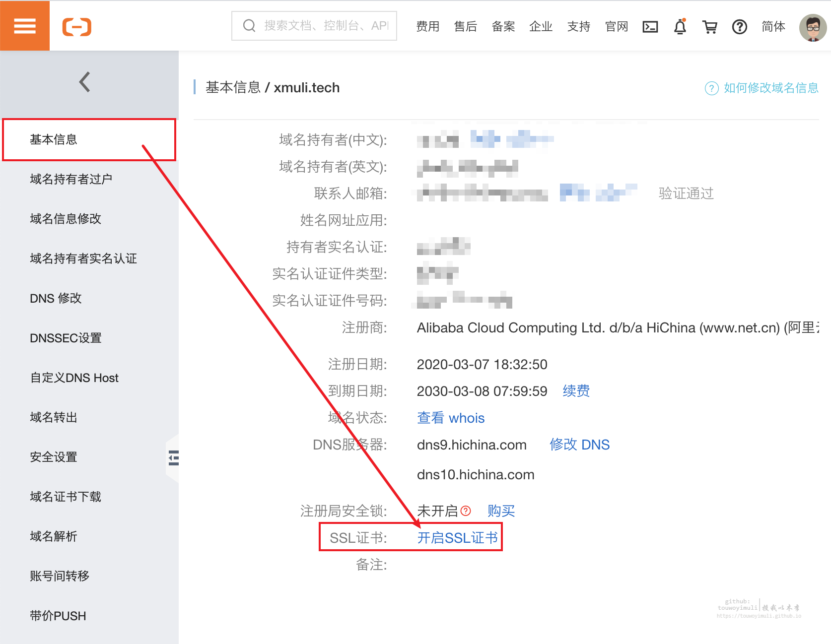Open the notification bell
Image resolution: width=831 pixels, height=644 pixels.
[x=680, y=26]
